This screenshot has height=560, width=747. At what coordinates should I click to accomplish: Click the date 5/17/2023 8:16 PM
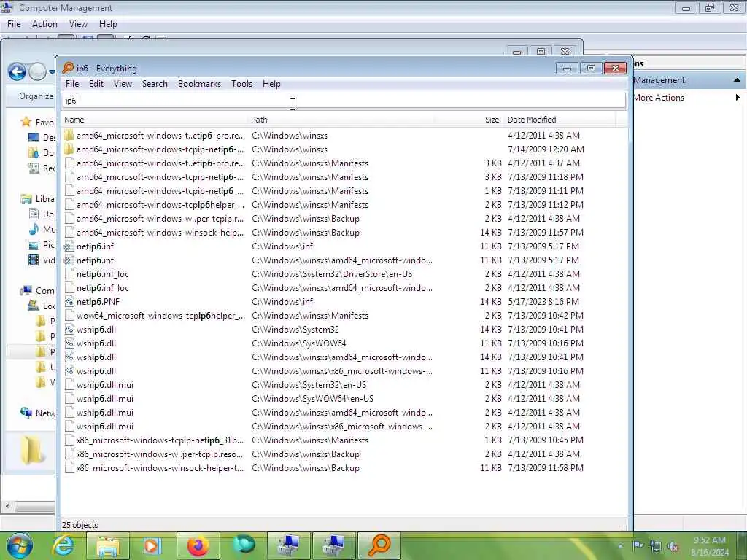tap(543, 301)
